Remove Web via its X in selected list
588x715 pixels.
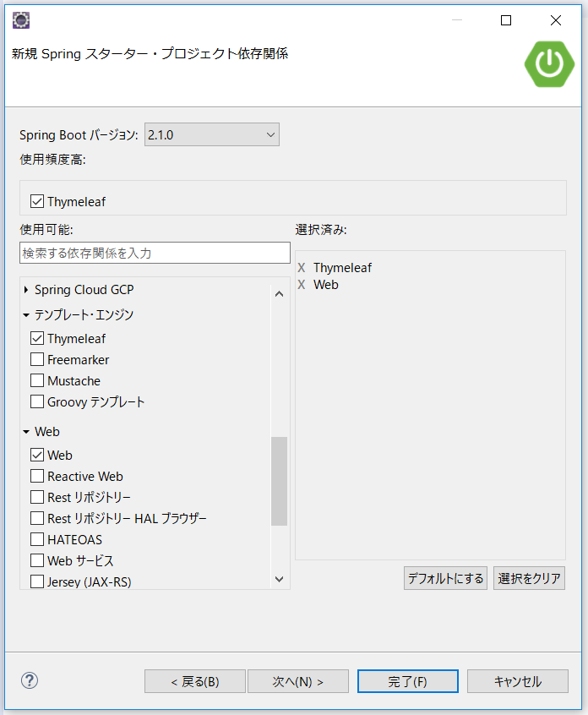[x=302, y=285]
